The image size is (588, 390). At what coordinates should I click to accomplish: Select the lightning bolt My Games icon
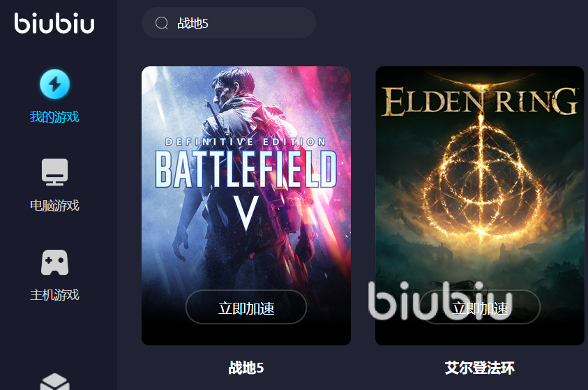click(54, 84)
